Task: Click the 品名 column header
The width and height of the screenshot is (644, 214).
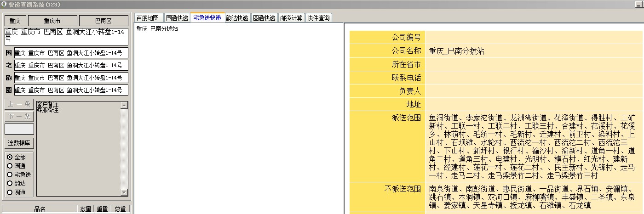Action: (x=40, y=209)
